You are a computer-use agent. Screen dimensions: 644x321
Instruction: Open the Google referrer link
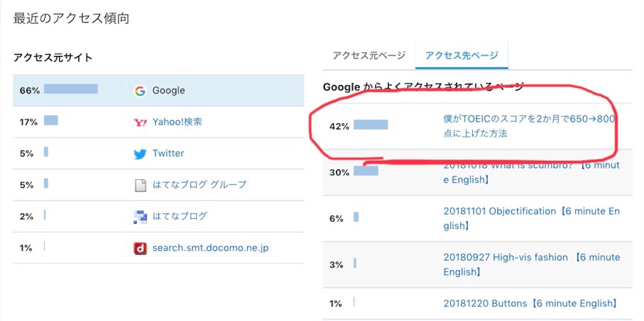[x=169, y=90]
